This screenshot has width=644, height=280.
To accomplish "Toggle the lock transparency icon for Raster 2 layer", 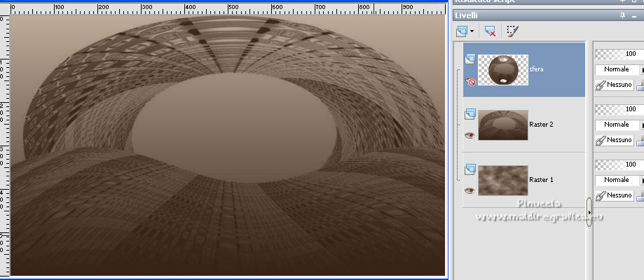I will pyautogui.click(x=640, y=141).
